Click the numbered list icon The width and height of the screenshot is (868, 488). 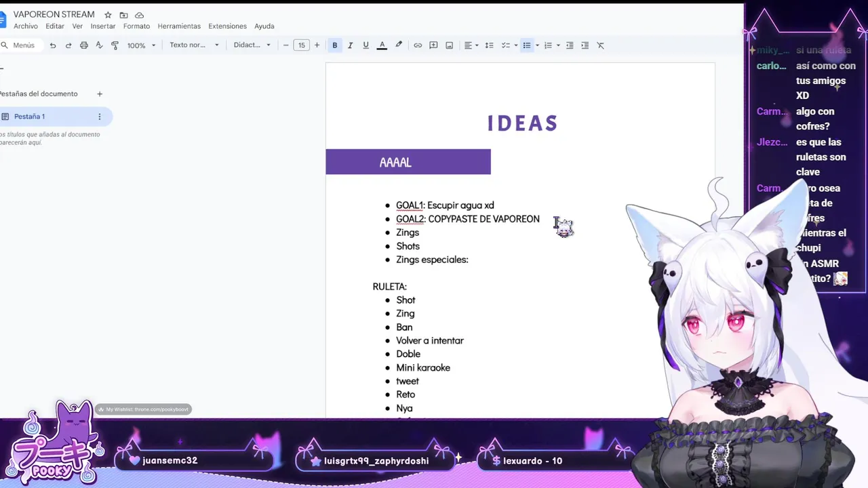pyautogui.click(x=548, y=45)
